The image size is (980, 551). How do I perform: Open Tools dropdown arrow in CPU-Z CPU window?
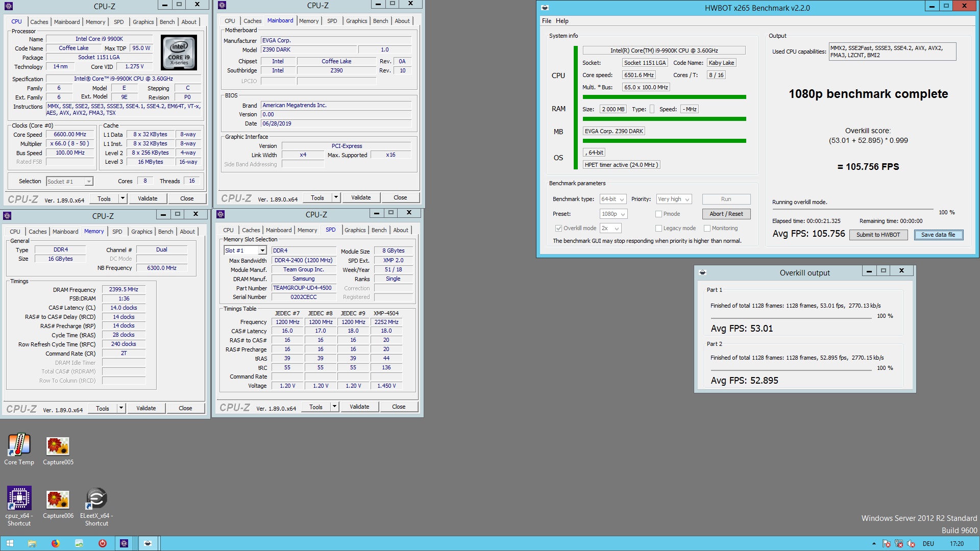(x=122, y=198)
